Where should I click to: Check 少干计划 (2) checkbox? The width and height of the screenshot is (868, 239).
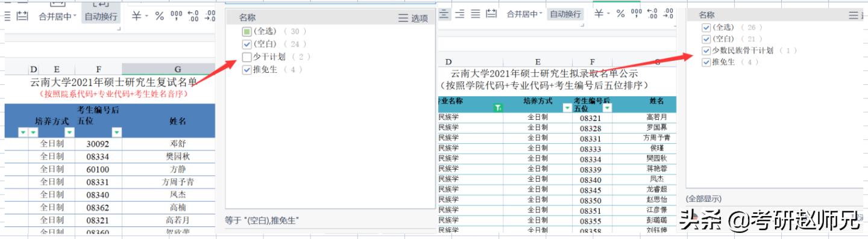247,57
